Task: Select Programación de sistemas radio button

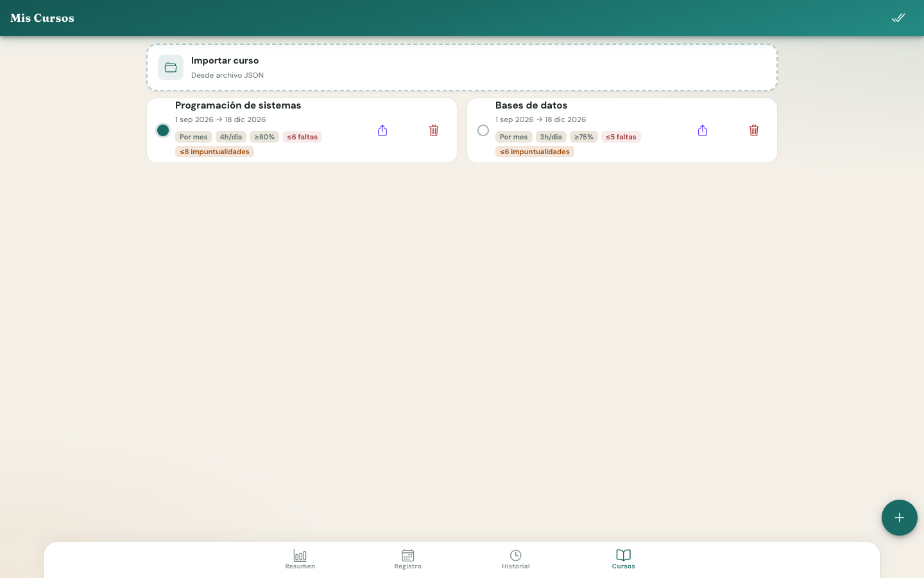Action: [x=163, y=130]
